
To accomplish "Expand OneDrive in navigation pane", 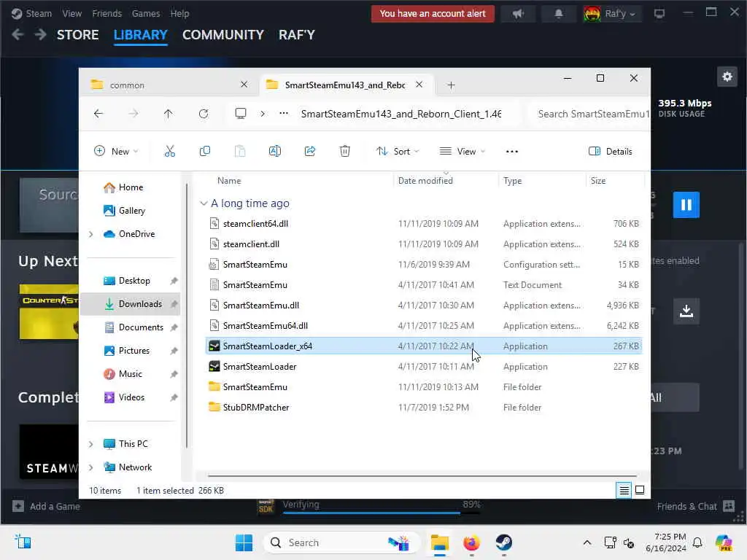I will click(x=91, y=234).
